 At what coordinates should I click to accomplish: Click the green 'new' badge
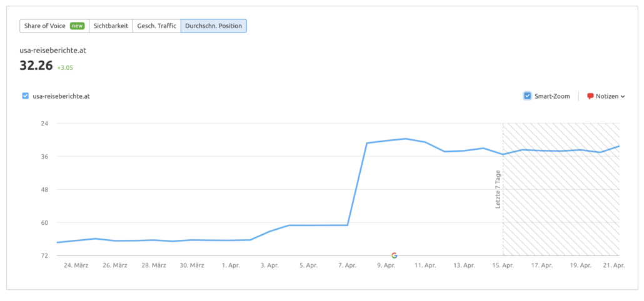[x=77, y=26]
